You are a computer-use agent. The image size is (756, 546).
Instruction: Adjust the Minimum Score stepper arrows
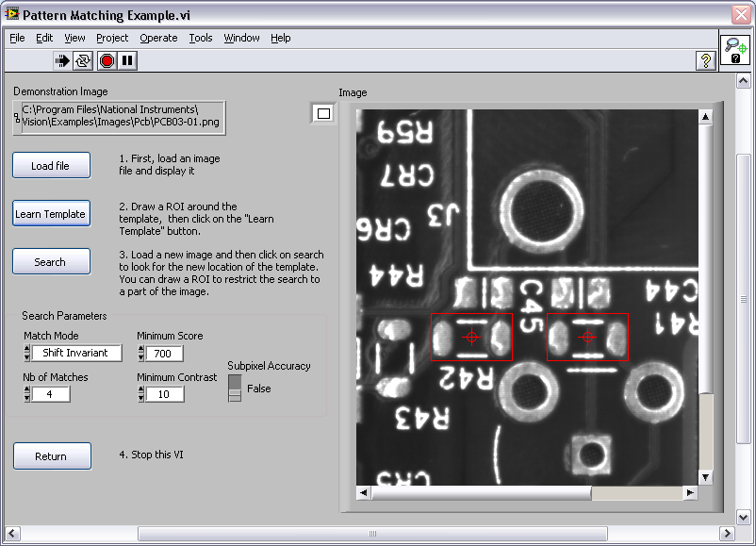pos(141,353)
